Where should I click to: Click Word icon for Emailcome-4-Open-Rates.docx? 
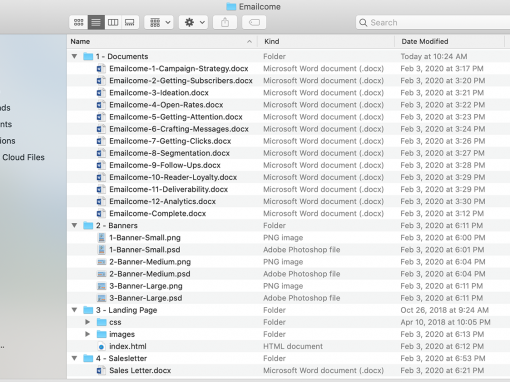click(x=100, y=105)
